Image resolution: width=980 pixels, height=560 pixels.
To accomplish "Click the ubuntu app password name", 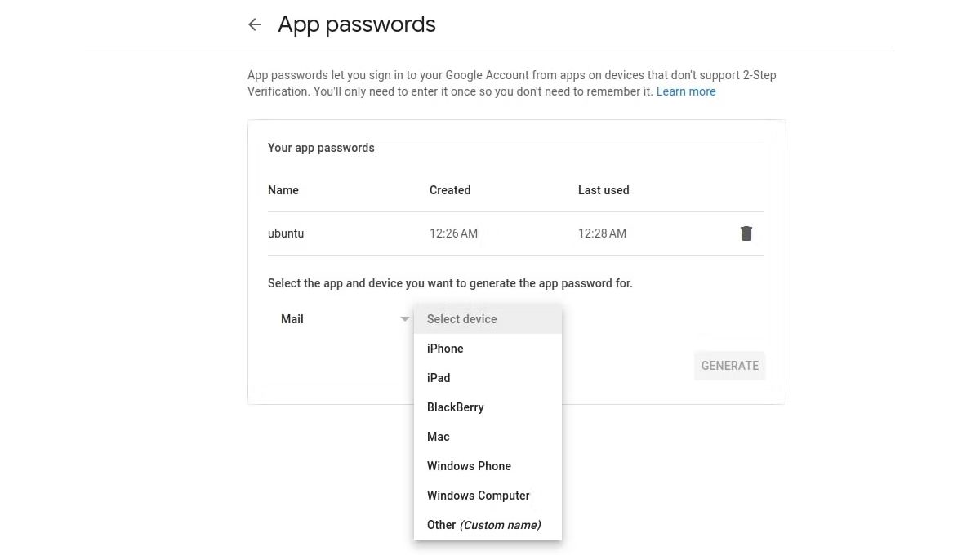I will [286, 233].
